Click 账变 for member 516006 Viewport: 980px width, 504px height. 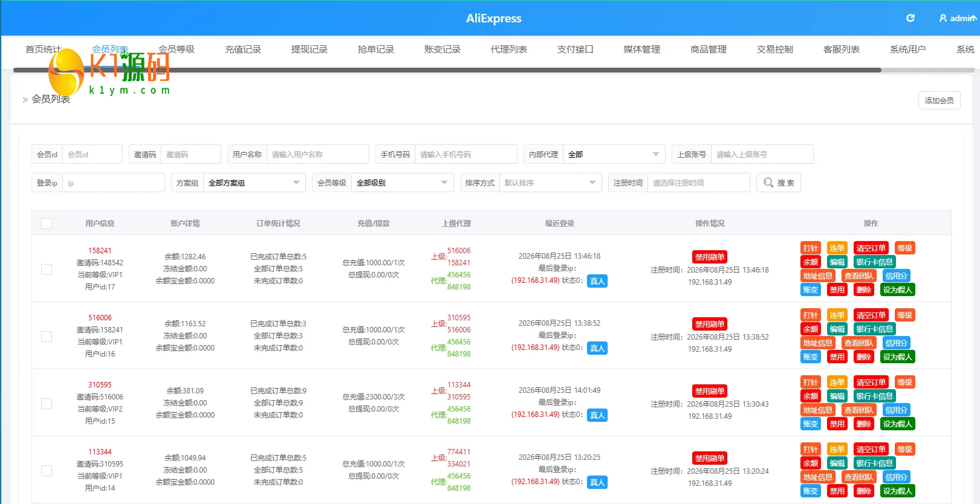811,357
